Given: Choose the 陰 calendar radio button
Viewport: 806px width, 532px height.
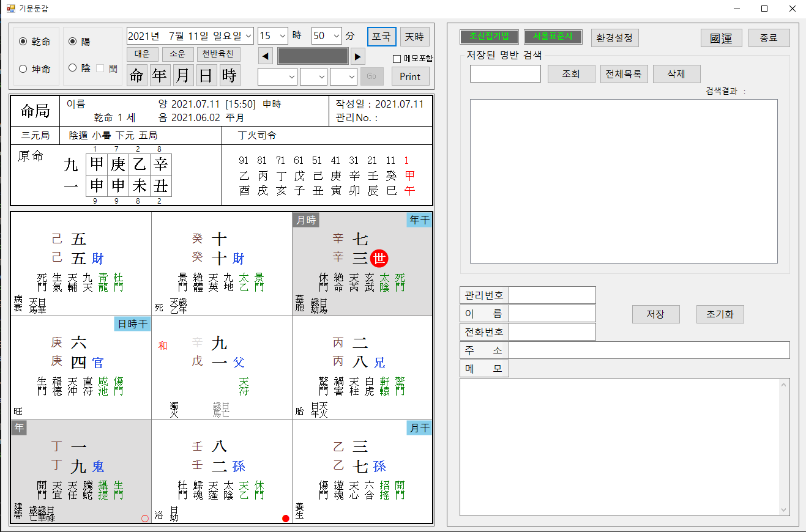Looking at the screenshot, I should pos(79,68).
